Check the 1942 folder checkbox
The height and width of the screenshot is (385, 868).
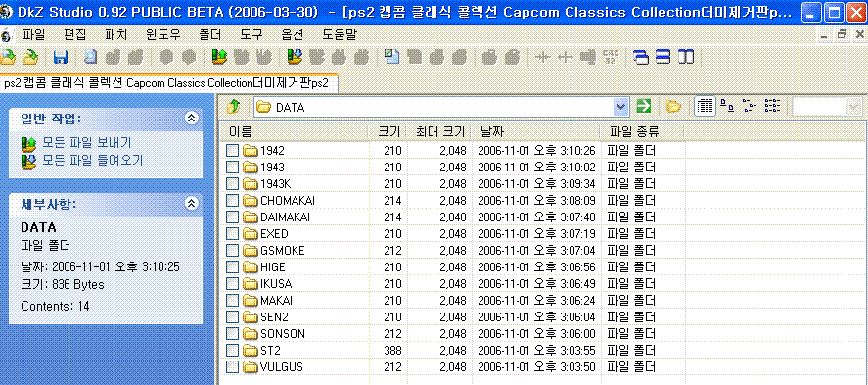click(x=233, y=151)
